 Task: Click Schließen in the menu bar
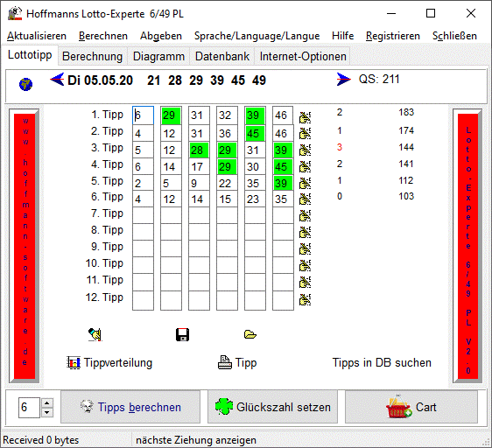tap(454, 36)
